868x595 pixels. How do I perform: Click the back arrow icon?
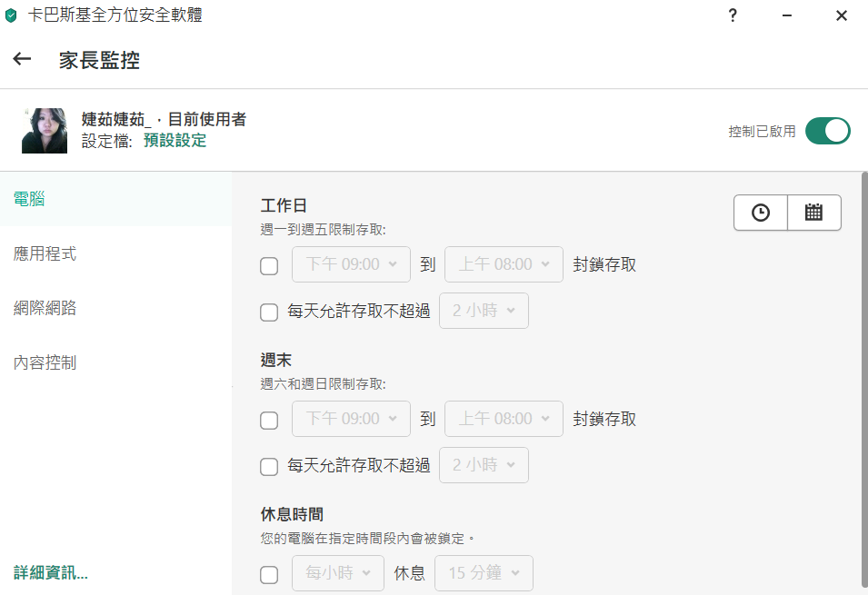22,60
